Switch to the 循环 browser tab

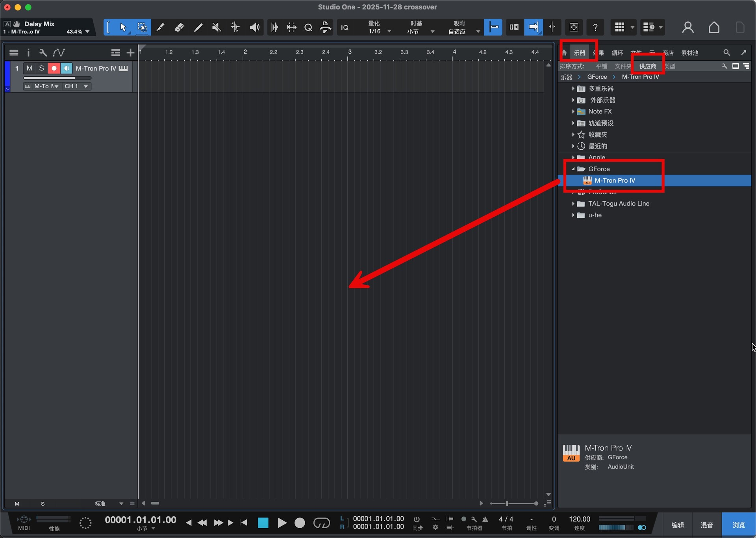point(617,53)
